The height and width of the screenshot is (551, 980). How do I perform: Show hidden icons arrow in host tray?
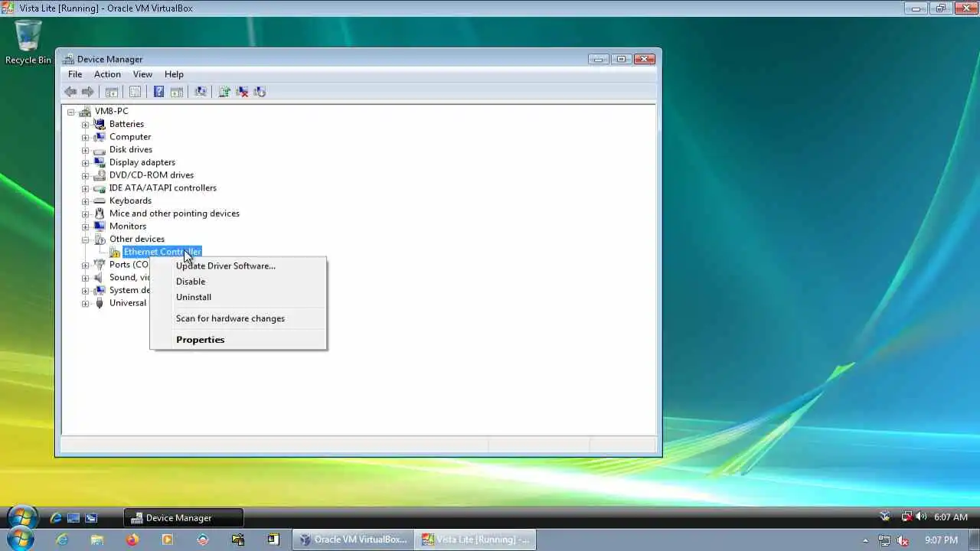[x=866, y=540]
